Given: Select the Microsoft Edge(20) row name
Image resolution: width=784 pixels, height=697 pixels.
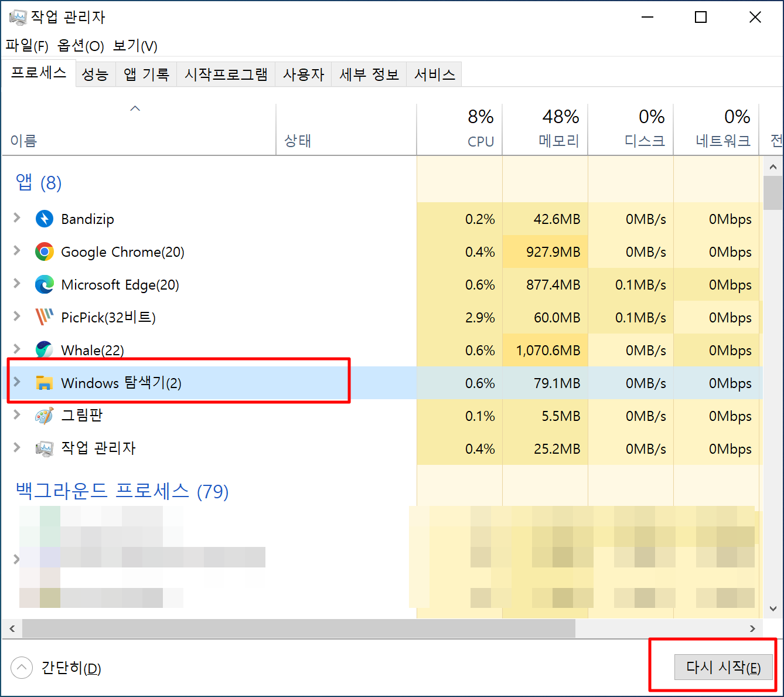Looking at the screenshot, I should pyautogui.click(x=120, y=285).
